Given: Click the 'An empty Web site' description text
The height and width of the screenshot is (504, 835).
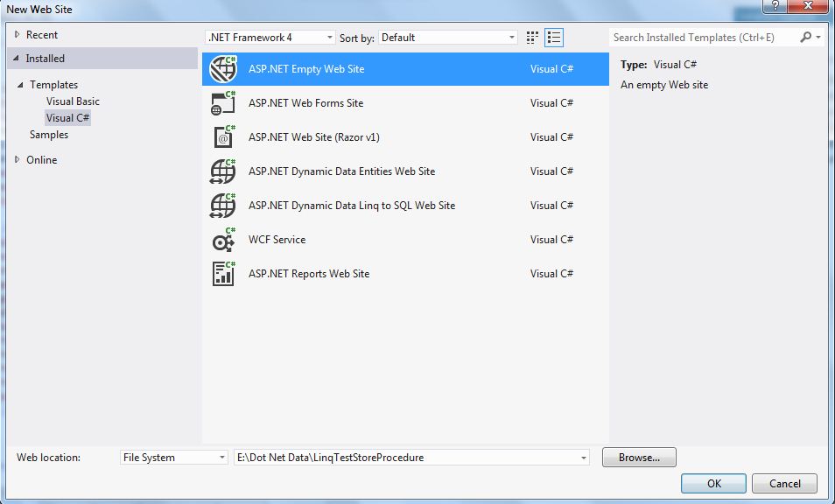Looking at the screenshot, I should click(x=664, y=85).
